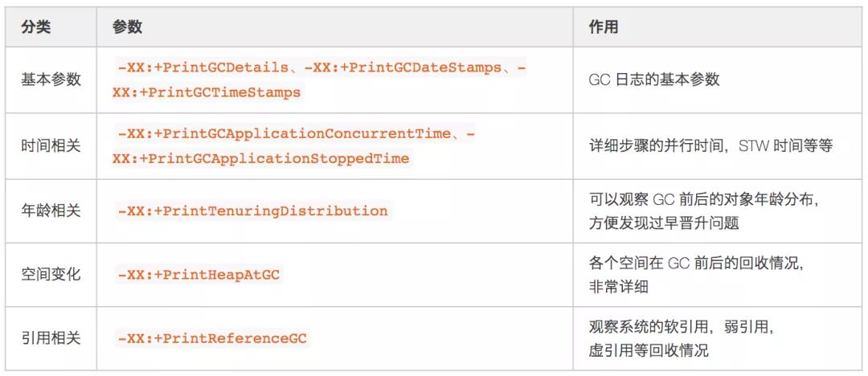Click the GC 日志的基本参数 description
The width and height of the screenshot is (868, 376).
[x=654, y=80]
